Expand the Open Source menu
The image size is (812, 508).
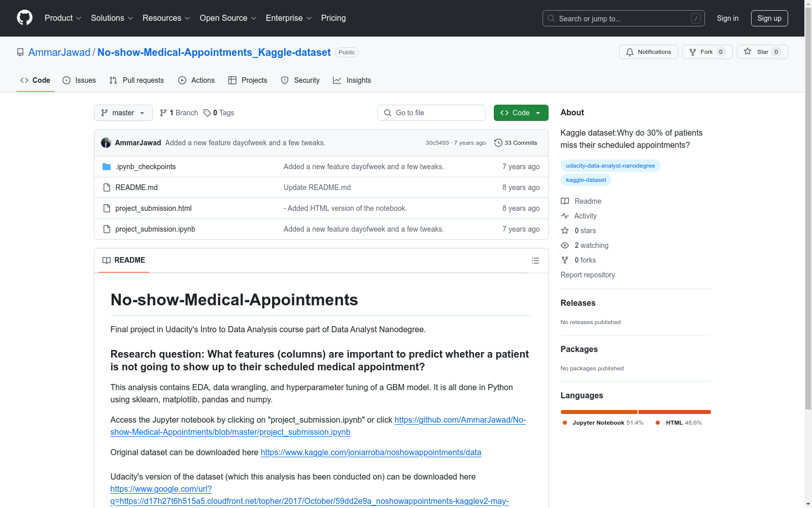228,18
